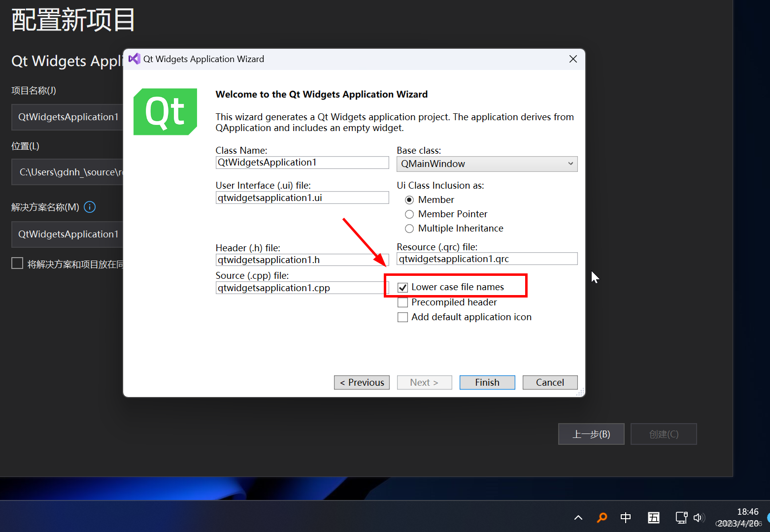
Task: Open the orange search icon in the system tray
Action: pyautogui.click(x=602, y=518)
